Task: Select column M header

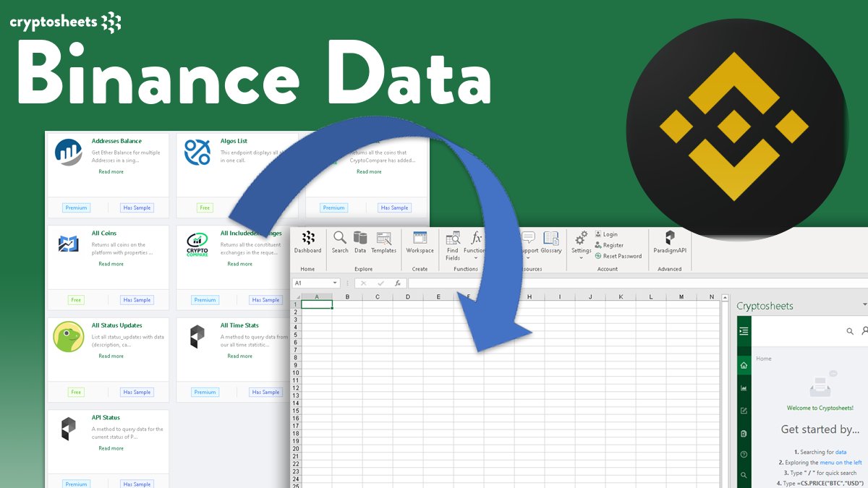Action: point(681,296)
